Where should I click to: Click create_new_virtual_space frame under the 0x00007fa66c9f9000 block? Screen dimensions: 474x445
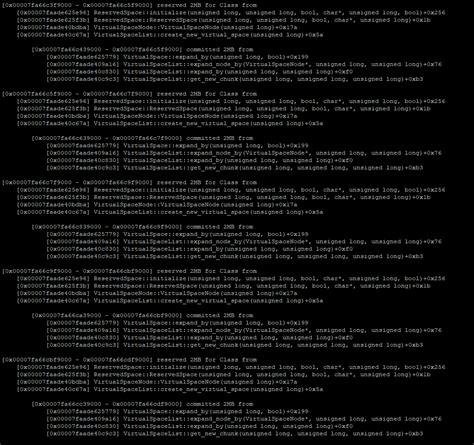(170, 301)
